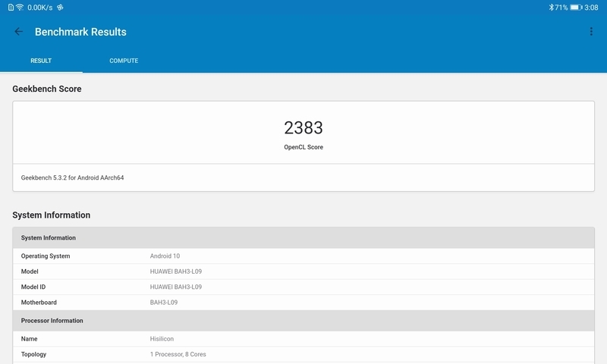Click the System Information table header row
This screenshot has width=607, height=364.
tap(303, 238)
